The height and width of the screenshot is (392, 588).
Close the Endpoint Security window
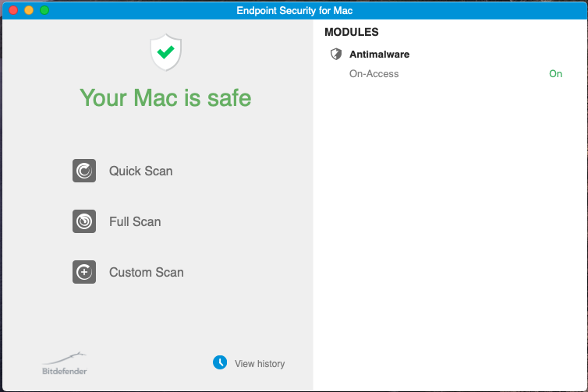pyautogui.click(x=12, y=10)
